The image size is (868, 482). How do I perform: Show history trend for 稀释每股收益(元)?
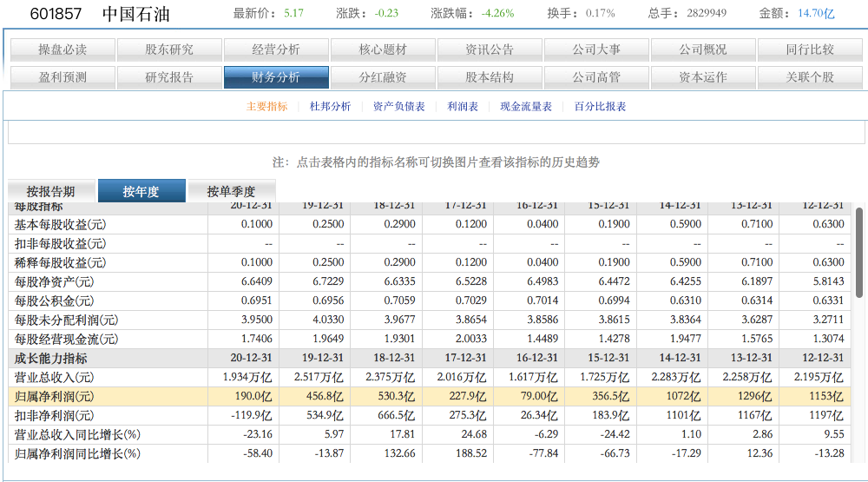coord(61,262)
